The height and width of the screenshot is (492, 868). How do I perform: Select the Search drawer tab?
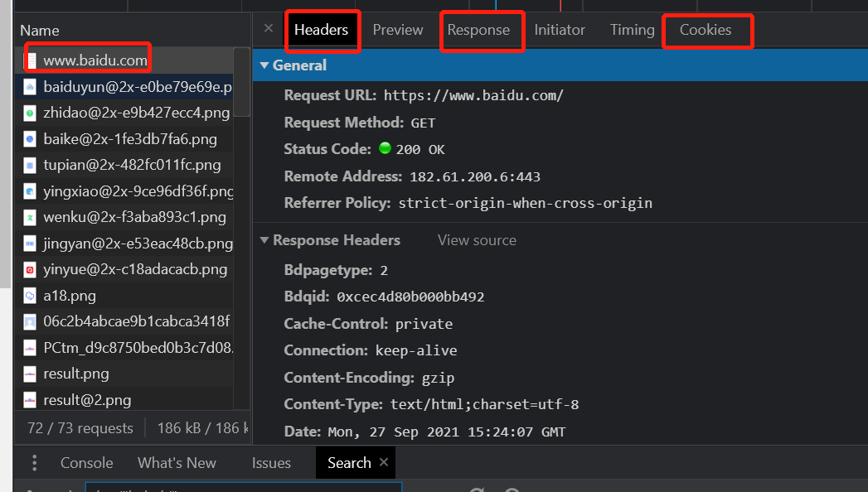click(349, 463)
